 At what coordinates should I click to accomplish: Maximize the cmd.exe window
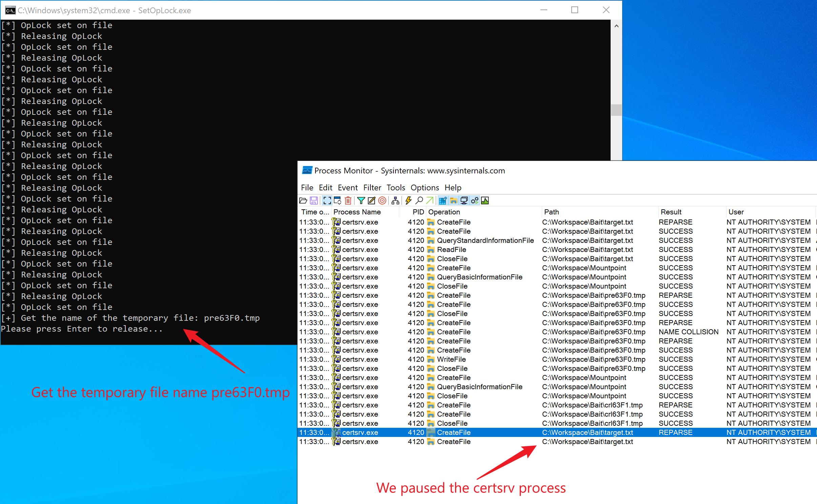[575, 10]
